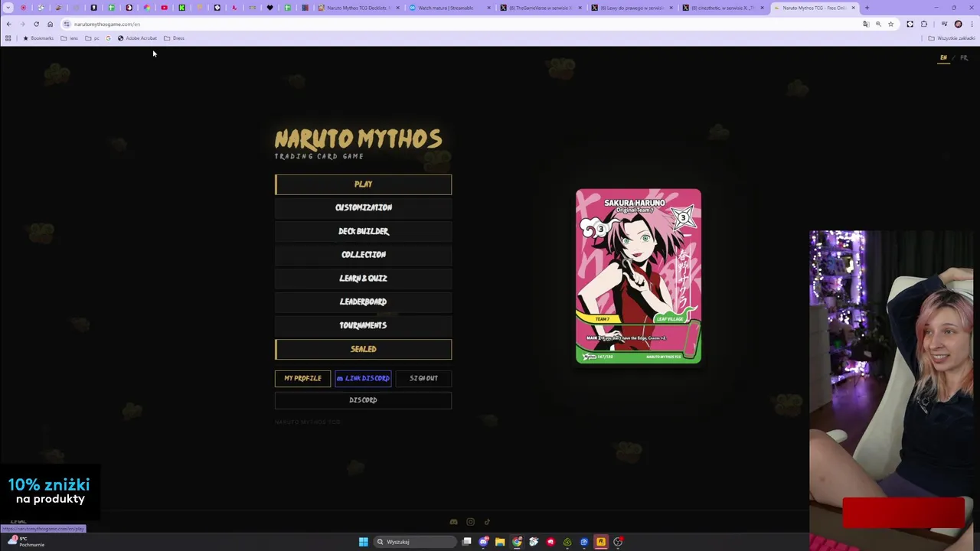980x551 pixels.
Task: Open the tab search dropdown arrow
Action: (8, 8)
